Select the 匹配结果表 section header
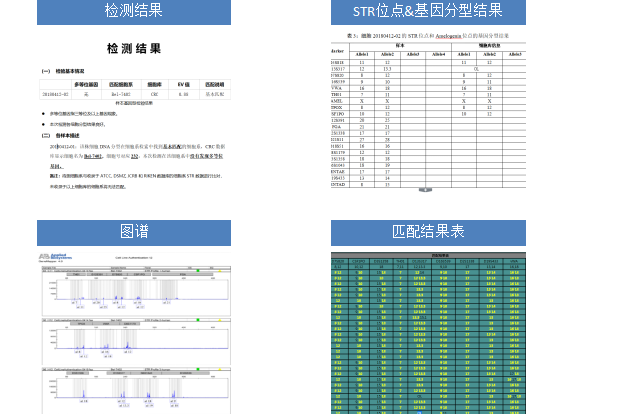The width and height of the screenshot is (629, 414). tap(427, 232)
